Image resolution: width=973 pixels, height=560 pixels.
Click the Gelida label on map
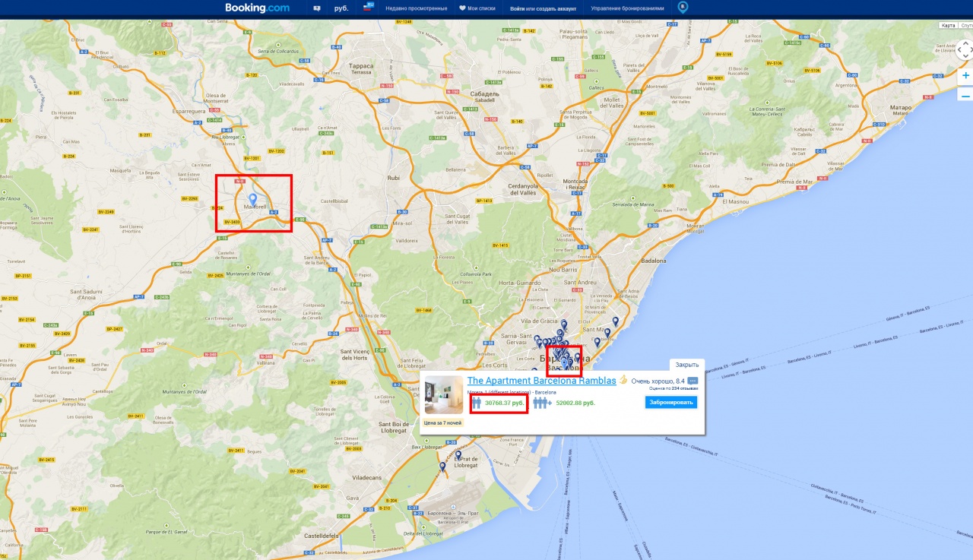coord(185,271)
